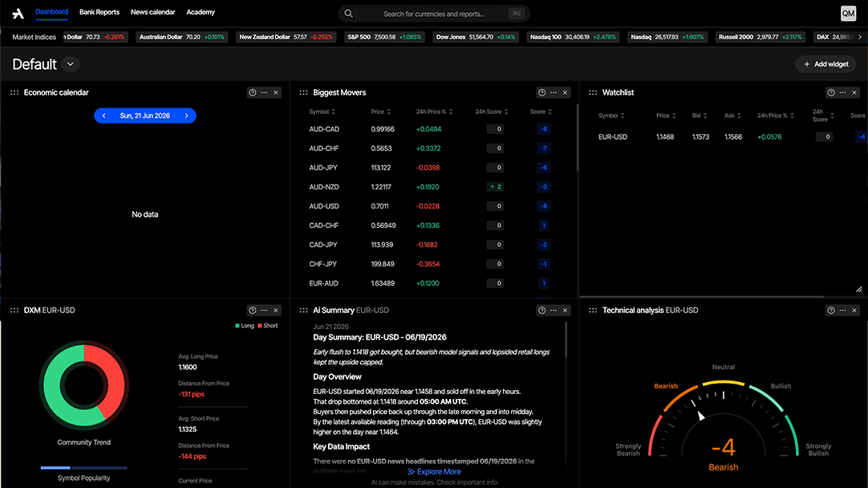Viewport: 868px width, 488px height.
Task: Pick the date Sun, 21 Jun 2026
Action: 145,116
